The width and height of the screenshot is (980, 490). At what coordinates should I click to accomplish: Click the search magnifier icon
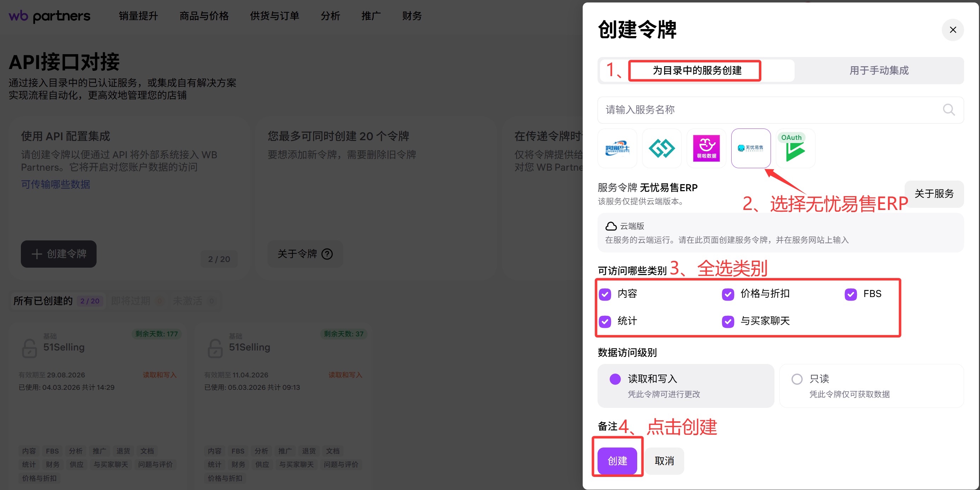(949, 110)
